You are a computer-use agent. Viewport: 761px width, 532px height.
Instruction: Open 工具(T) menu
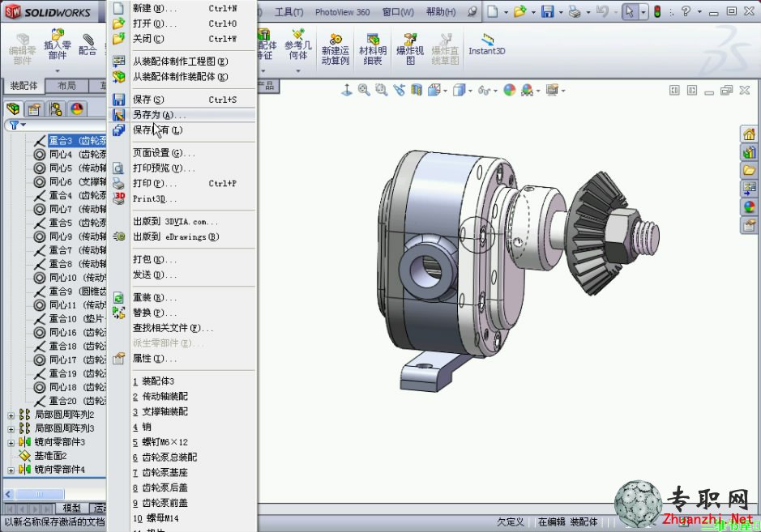(x=289, y=12)
